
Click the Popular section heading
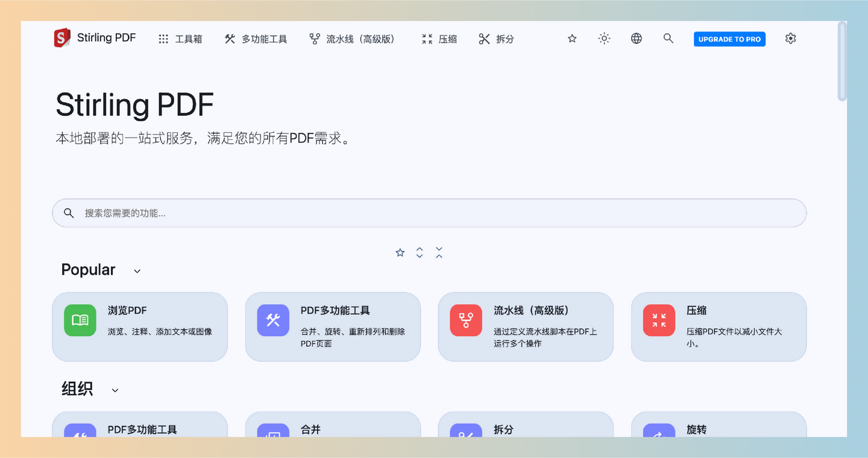[x=88, y=270]
